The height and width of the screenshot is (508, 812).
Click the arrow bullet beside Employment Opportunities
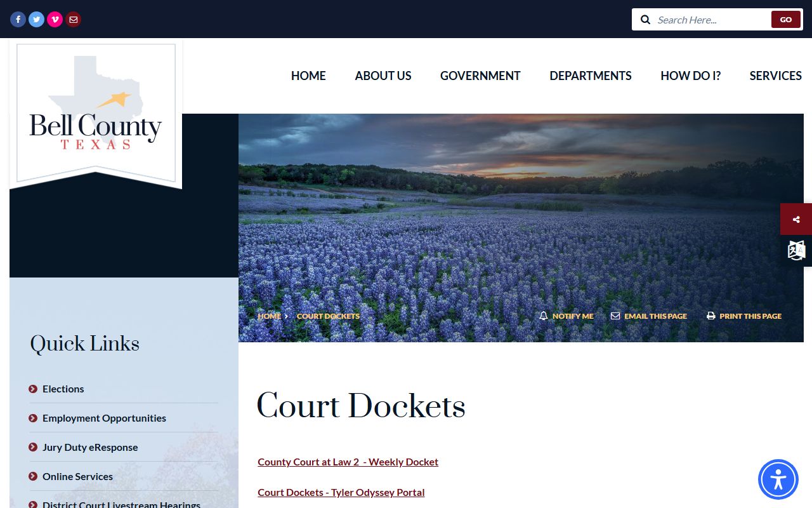click(x=33, y=418)
